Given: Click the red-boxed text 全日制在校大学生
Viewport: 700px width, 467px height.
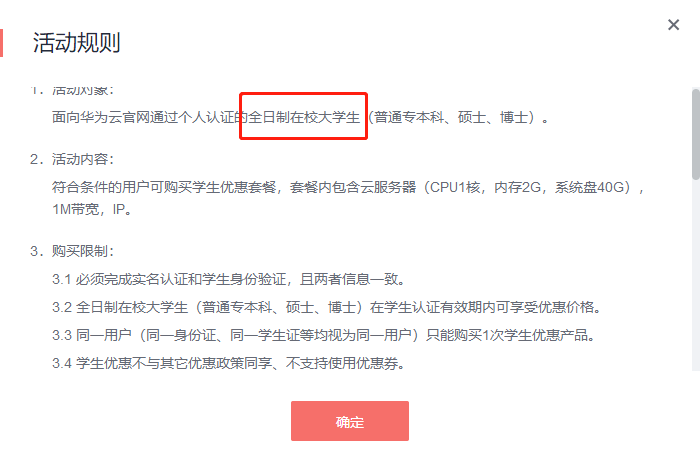Looking at the screenshot, I should coord(304,117).
